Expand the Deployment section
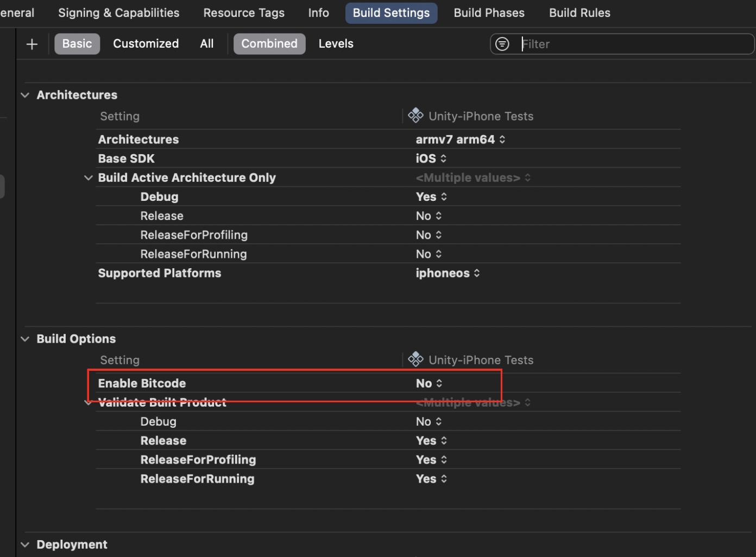756x557 pixels. coord(25,544)
